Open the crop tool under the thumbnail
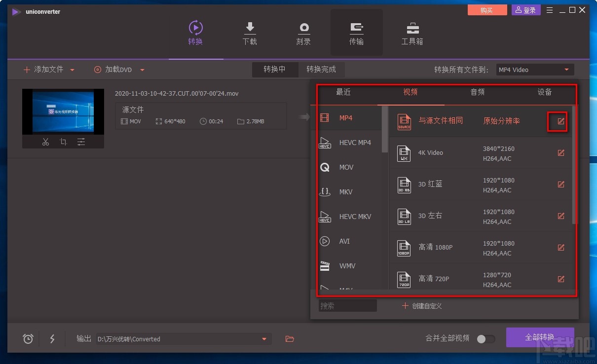 point(63,142)
